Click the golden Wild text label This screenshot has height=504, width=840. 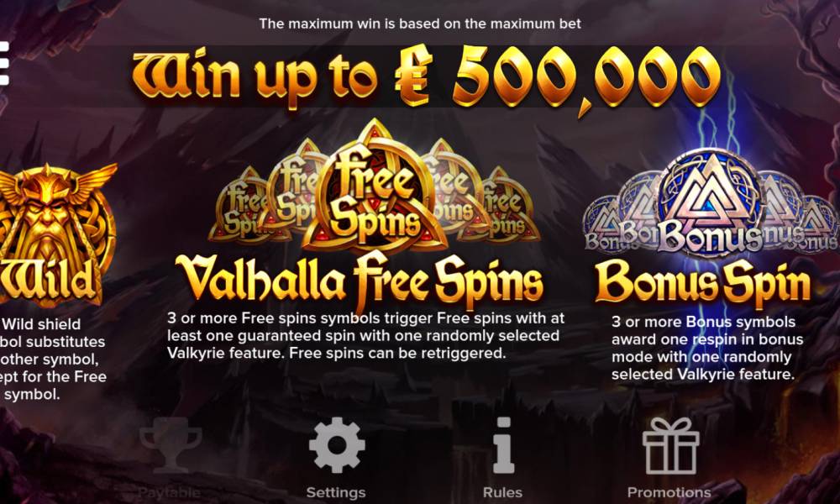click(x=48, y=281)
